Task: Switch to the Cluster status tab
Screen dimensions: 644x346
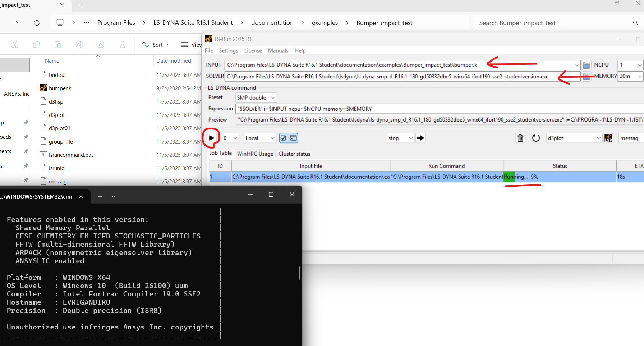Action: (x=294, y=154)
